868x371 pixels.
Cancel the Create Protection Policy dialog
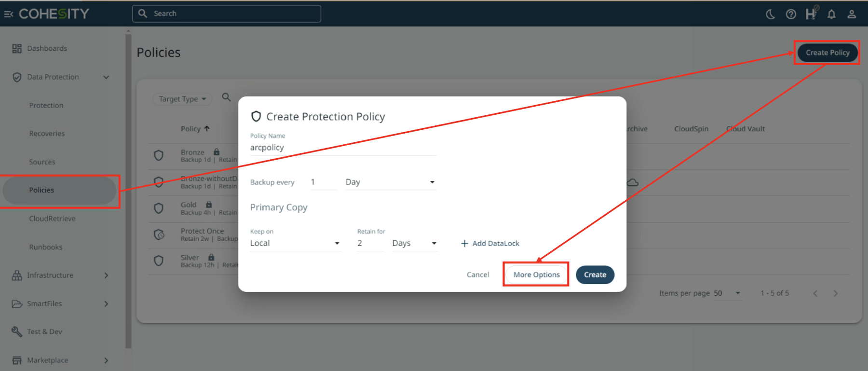click(x=478, y=275)
